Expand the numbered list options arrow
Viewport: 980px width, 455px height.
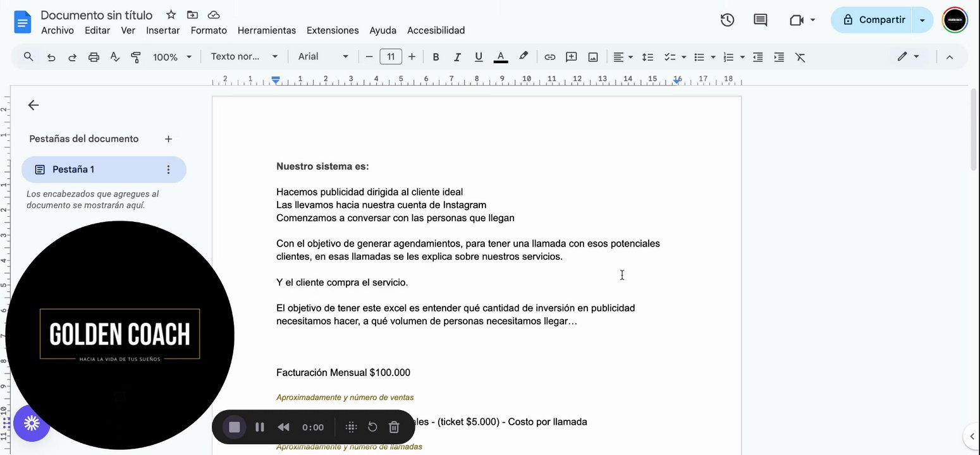[742, 57]
